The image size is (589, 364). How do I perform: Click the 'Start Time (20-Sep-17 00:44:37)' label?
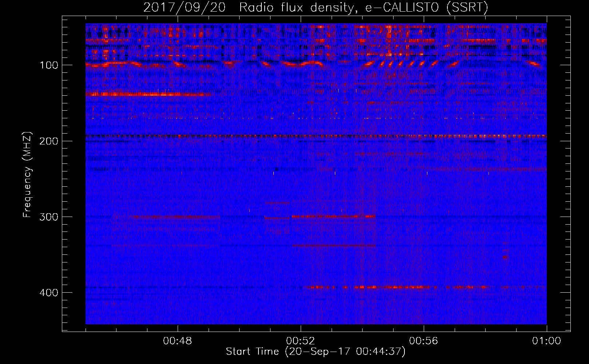tap(316, 352)
